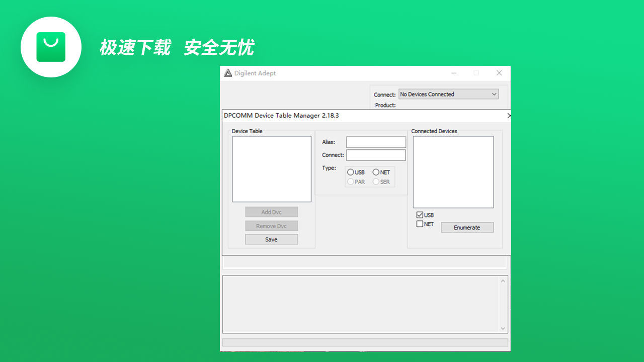Select the USB connection type radio button
The height and width of the screenshot is (362, 644).
(350, 172)
